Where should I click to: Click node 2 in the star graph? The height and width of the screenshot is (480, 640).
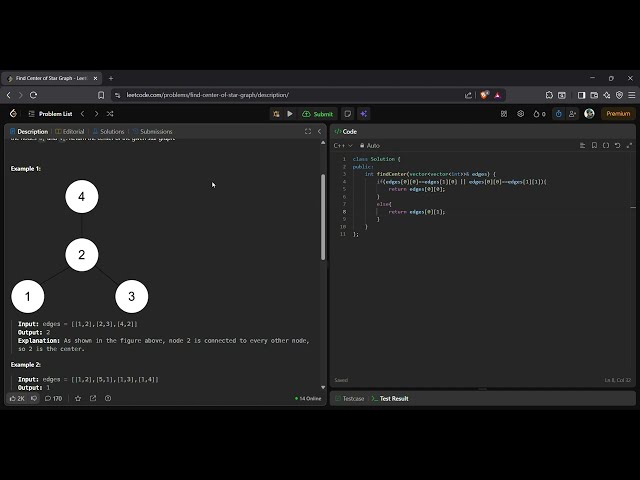coord(82,255)
